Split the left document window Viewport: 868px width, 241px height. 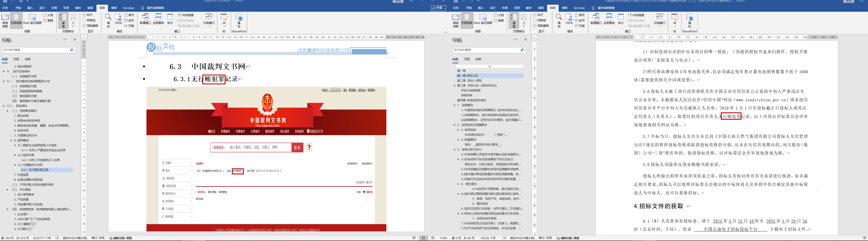[x=170, y=19]
